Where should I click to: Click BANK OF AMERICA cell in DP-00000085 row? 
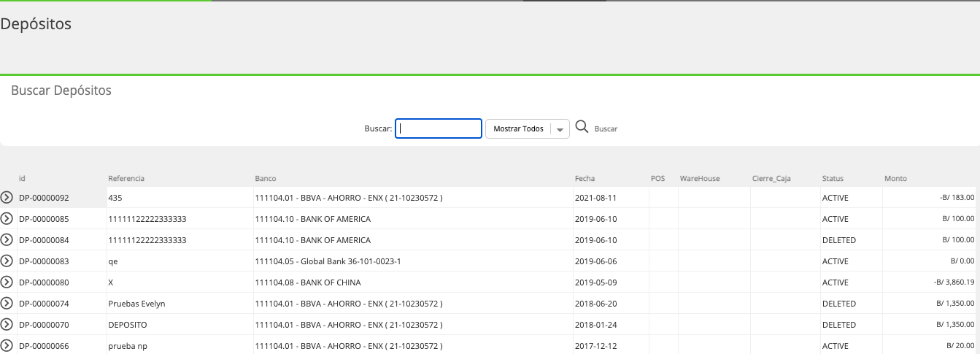(x=413, y=219)
